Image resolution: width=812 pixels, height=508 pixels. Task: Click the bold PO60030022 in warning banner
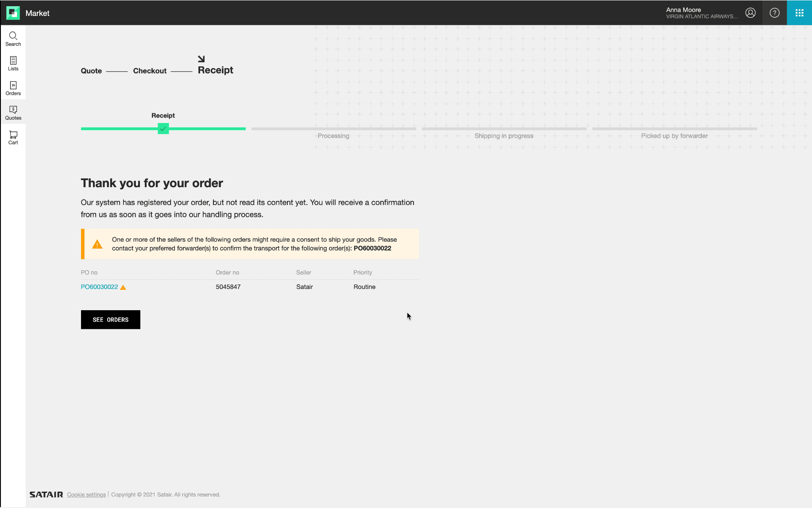pos(372,248)
